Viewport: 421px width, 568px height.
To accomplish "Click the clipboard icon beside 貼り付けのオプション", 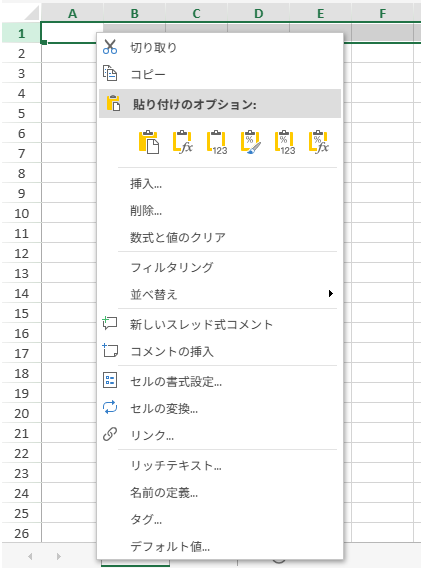I will pyautogui.click(x=113, y=103).
